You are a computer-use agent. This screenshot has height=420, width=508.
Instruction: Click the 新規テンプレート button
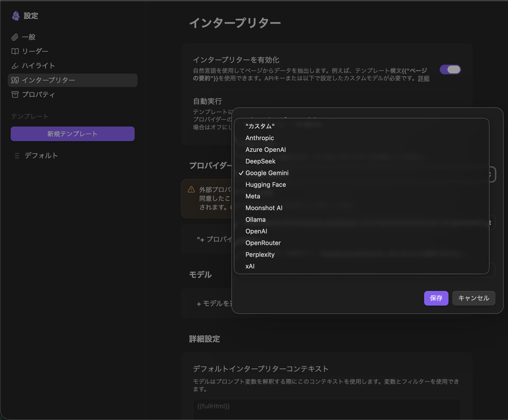(x=72, y=134)
